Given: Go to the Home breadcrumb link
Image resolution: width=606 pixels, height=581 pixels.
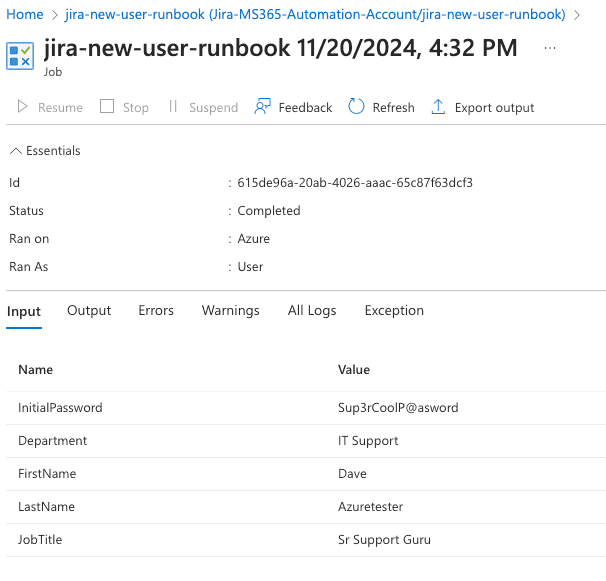Looking at the screenshot, I should pyautogui.click(x=25, y=14).
